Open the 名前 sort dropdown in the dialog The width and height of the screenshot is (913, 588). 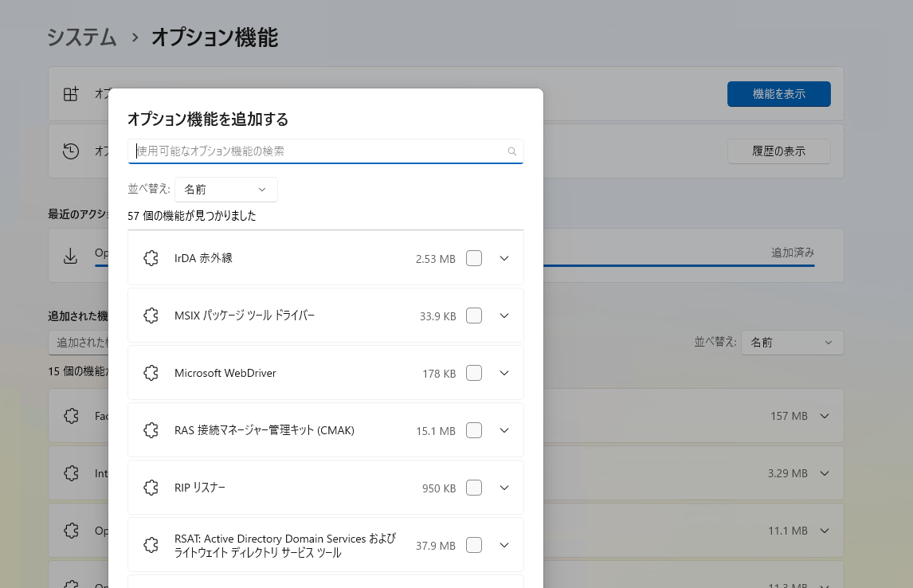click(226, 190)
